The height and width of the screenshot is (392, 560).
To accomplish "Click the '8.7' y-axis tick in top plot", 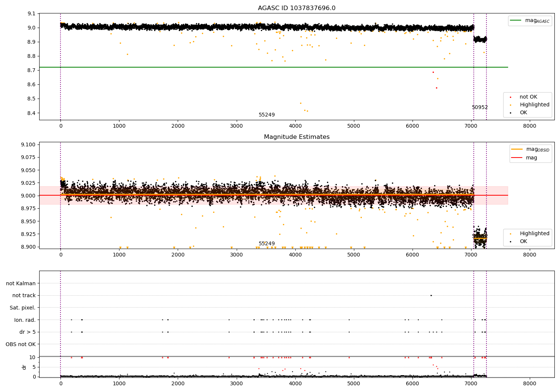I will tap(31, 71).
